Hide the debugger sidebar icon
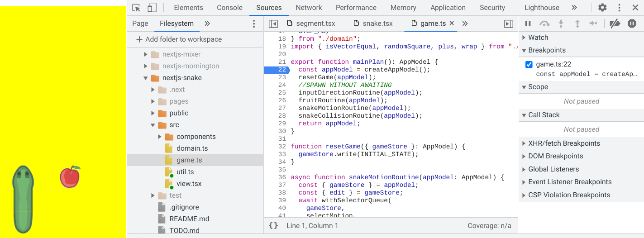This screenshot has width=644, height=238. tap(509, 24)
